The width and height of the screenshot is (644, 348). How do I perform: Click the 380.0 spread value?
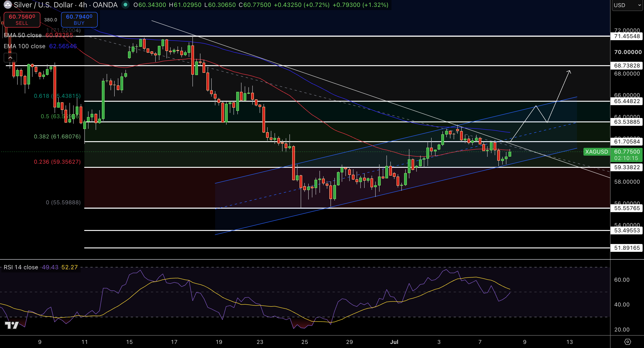[x=50, y=20]
